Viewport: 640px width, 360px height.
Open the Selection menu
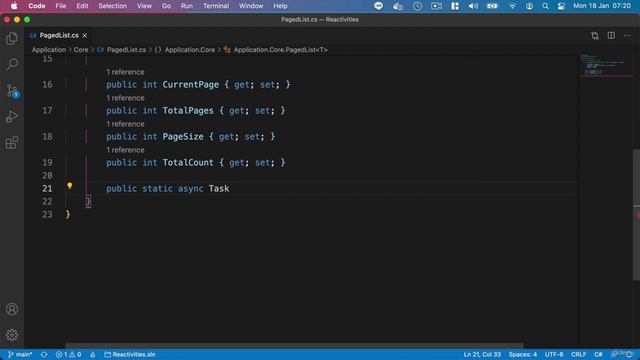(x=113, y=6)
